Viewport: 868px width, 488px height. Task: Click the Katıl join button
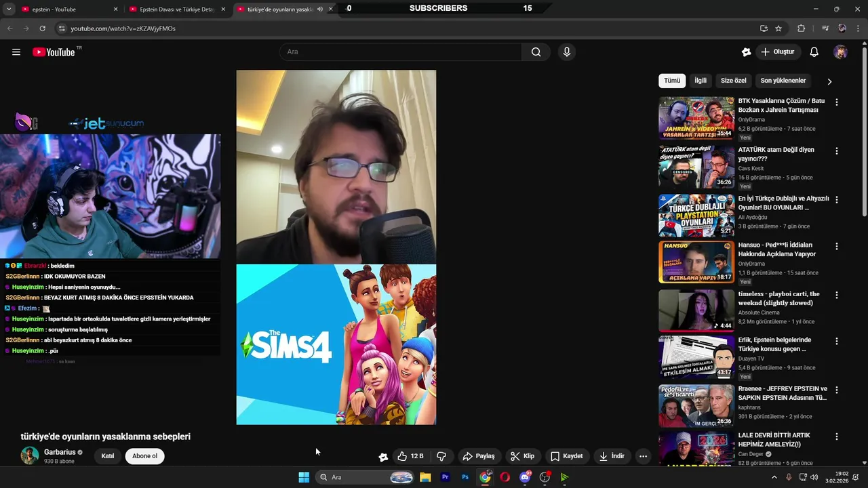click(108, 456)
